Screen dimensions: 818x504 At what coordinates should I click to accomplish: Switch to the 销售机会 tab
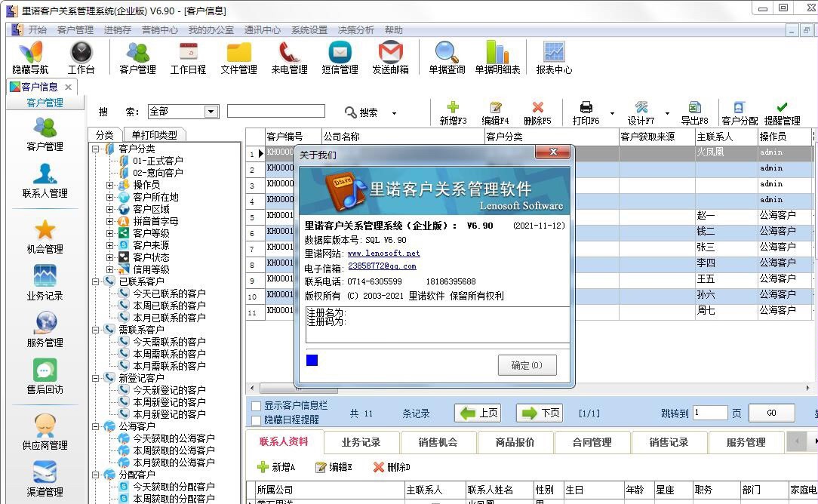coord(438,442)
